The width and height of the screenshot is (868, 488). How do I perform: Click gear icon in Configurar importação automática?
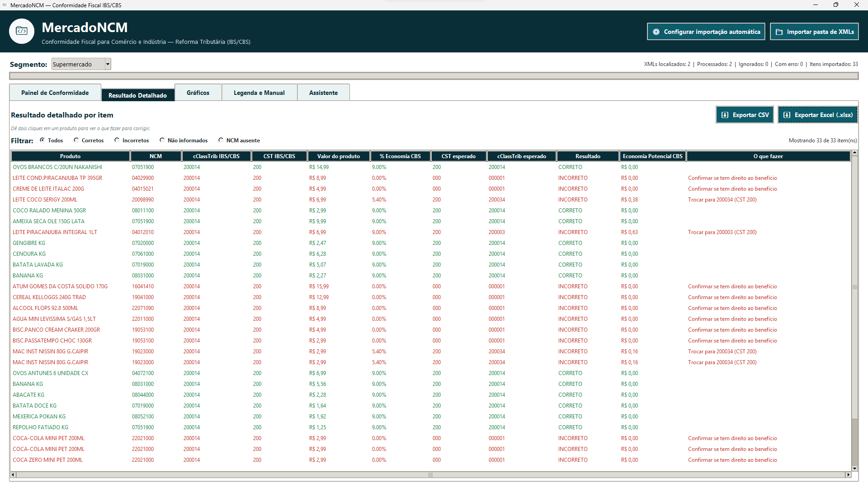[x=656, y=32]
